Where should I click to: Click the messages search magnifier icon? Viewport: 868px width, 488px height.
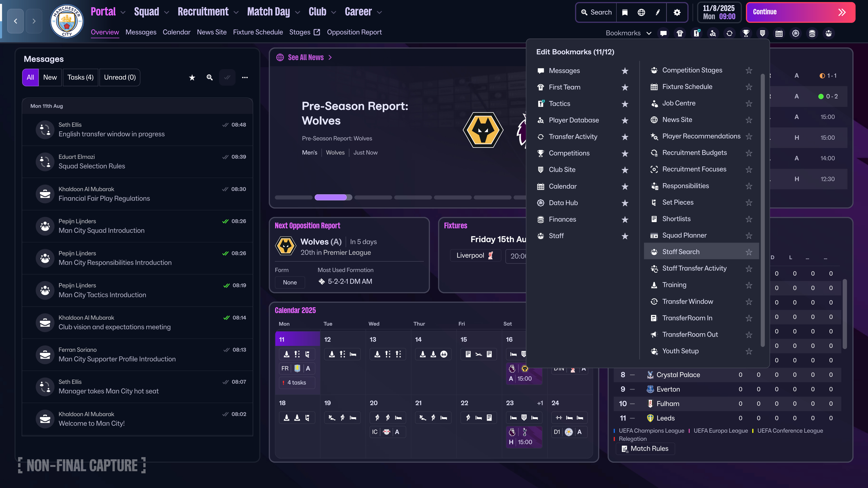[210, 77]
